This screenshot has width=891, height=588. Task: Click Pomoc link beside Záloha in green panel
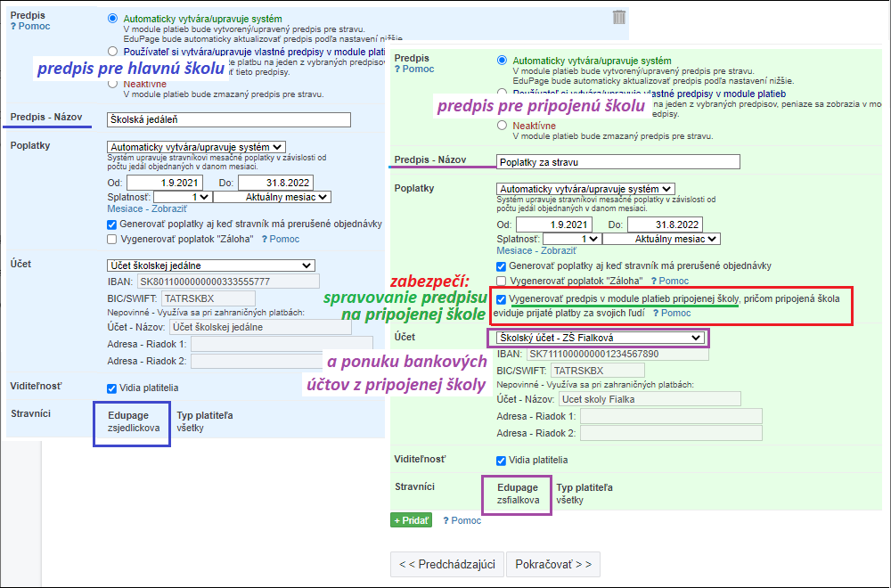click(x=670, y=281)
